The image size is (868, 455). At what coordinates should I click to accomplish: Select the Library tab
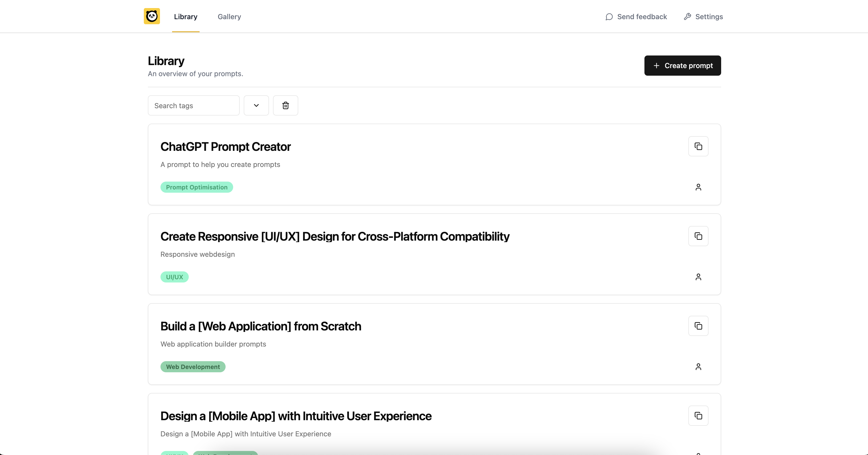pos(185,17)
